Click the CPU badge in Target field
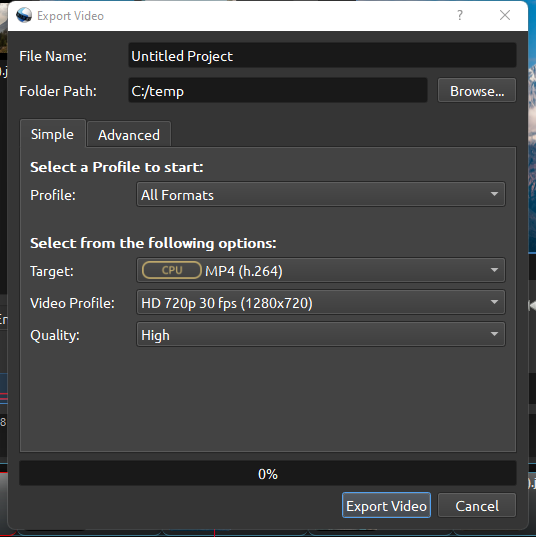 pyautogui.click(x=172, y=270)
